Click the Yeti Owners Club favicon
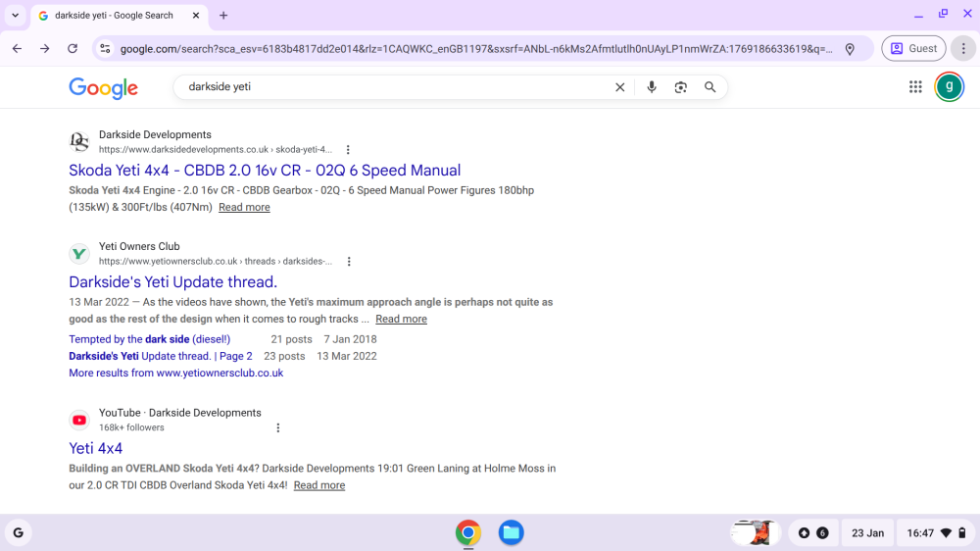This screenshot has width=980, height=551. point(79,254)
